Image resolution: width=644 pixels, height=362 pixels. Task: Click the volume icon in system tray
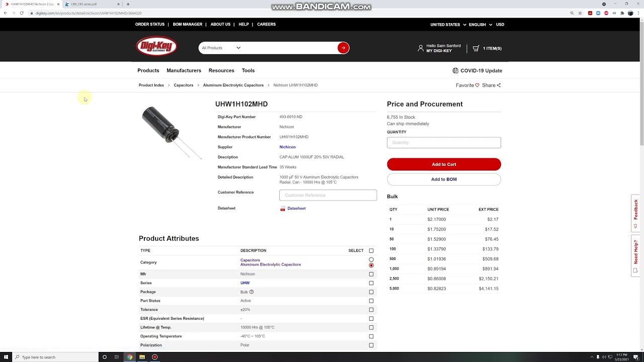(604, 357)
